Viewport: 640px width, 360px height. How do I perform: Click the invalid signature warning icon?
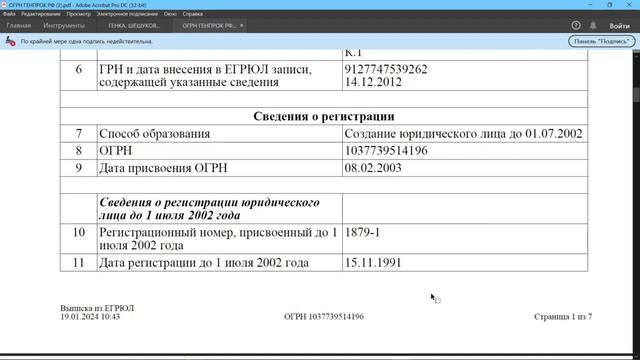[11, 41]
